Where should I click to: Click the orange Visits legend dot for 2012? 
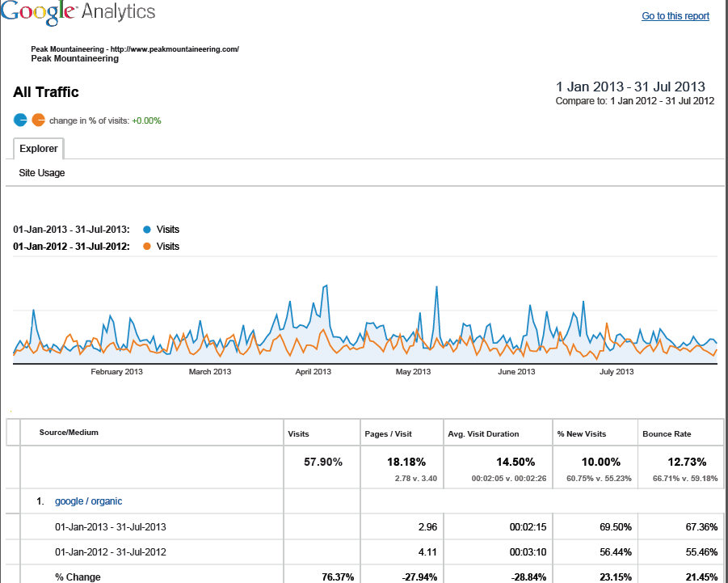coord(145,247)
